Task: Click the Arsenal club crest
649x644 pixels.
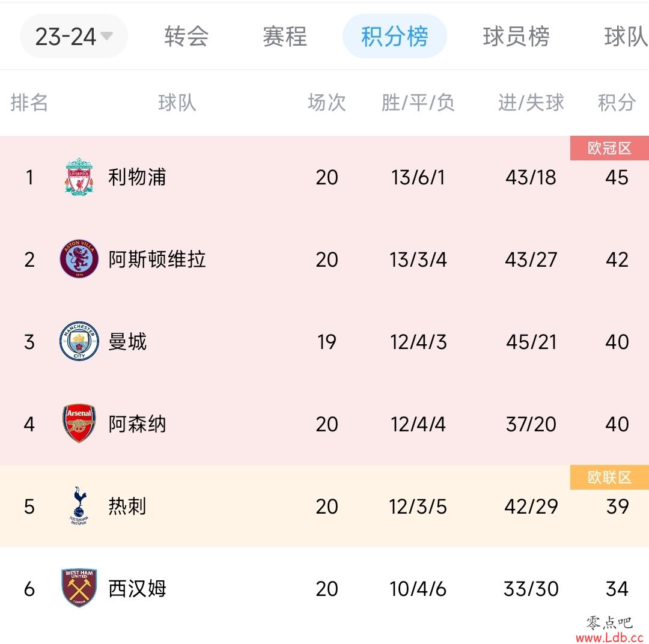Action: (x=79, y=423)
